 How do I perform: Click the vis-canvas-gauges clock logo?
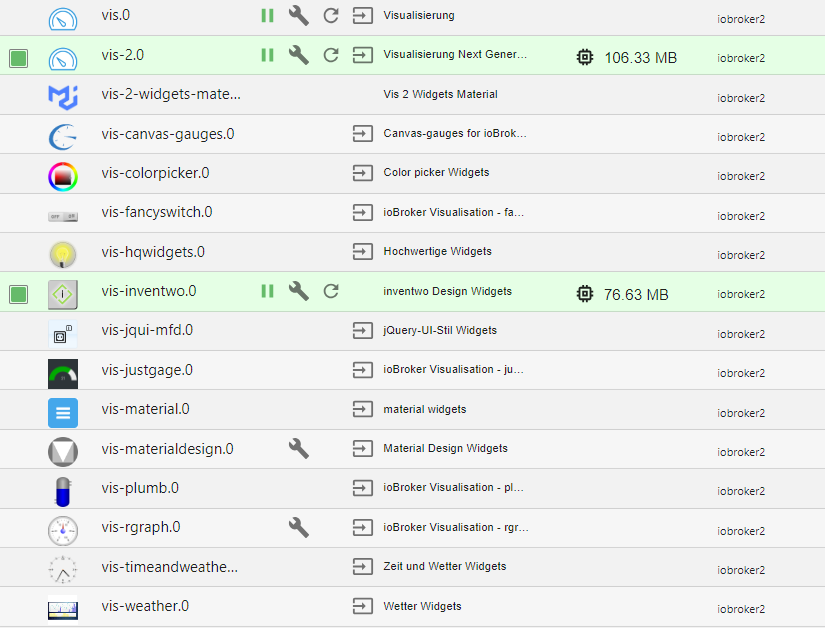(63, 137)
